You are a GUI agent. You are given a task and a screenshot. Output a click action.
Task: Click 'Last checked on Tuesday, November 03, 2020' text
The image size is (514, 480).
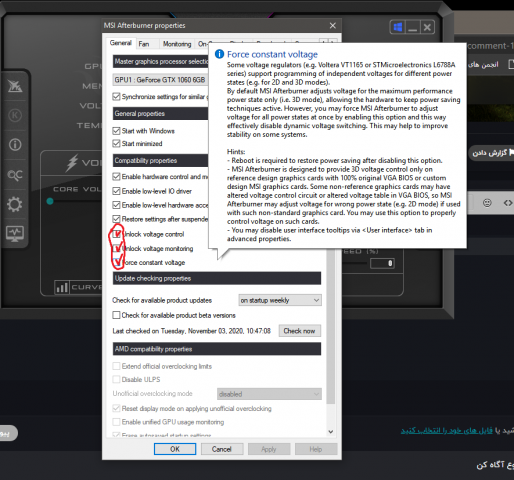(192, 331)
